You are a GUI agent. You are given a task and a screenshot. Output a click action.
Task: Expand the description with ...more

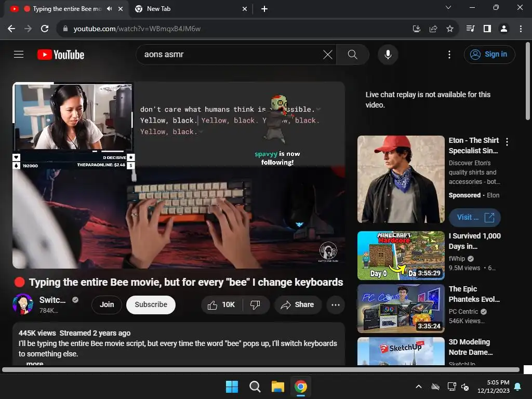point(35,363)
